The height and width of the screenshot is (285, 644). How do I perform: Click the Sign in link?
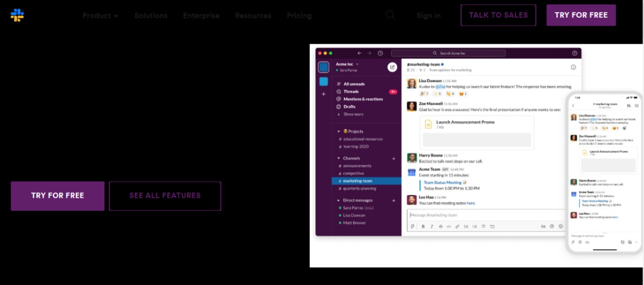(x=428, y=16)
